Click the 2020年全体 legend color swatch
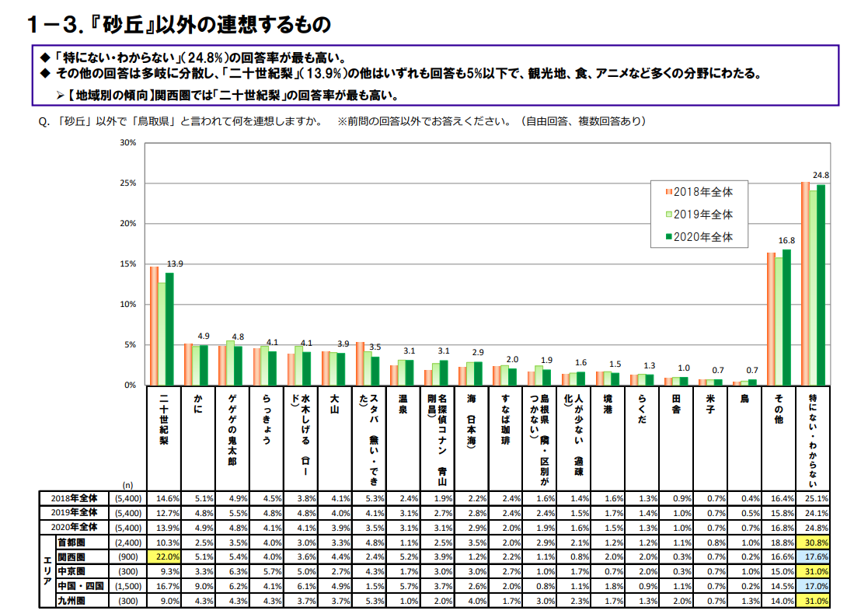Image resolution: width=868 pixels, height=614 pixels. 668,238
